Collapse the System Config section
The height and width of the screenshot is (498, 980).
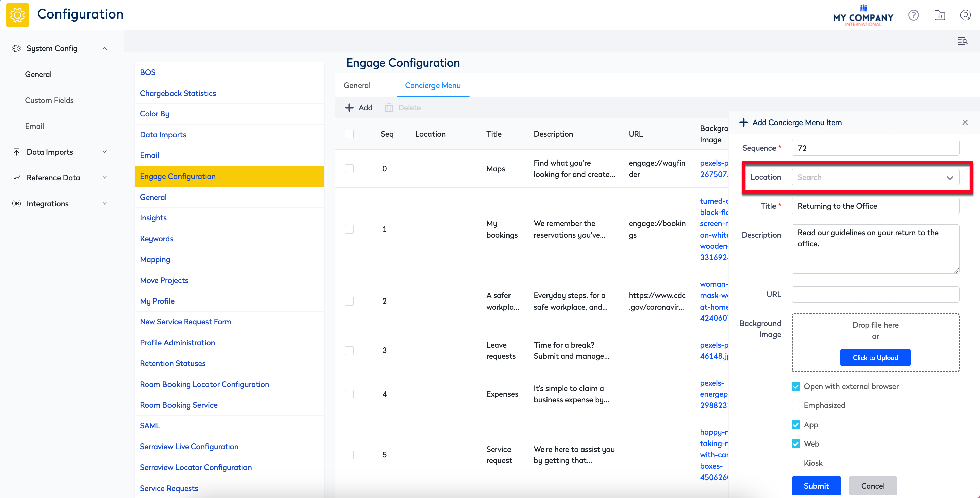click(104, 48)
